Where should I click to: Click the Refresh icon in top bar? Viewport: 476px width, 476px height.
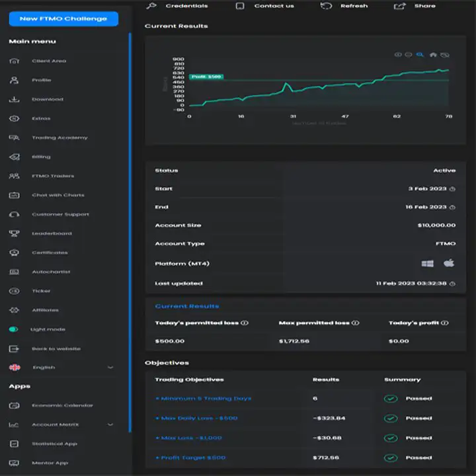(x=326, y=6)
